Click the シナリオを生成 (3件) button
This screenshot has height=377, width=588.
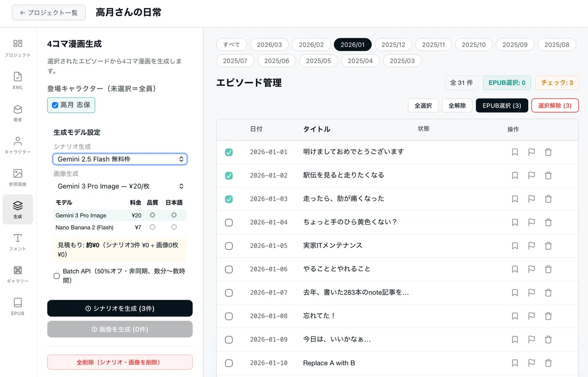(x=120, y=308)
